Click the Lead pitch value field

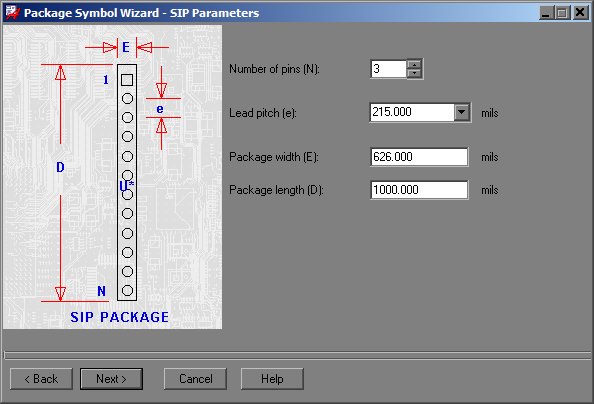412,112
